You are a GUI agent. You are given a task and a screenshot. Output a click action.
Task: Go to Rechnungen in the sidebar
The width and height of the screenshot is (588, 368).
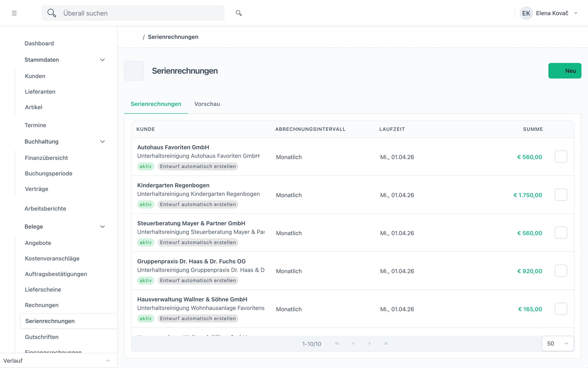tap(42, 305)
